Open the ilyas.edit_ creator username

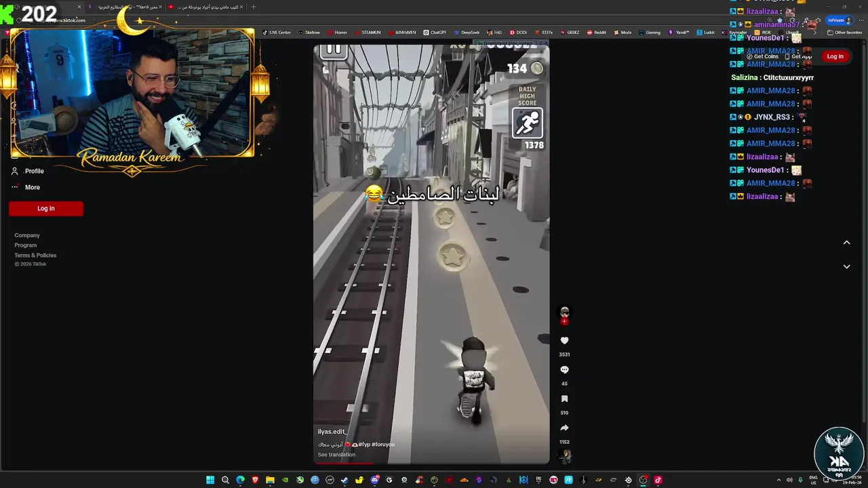332,432
